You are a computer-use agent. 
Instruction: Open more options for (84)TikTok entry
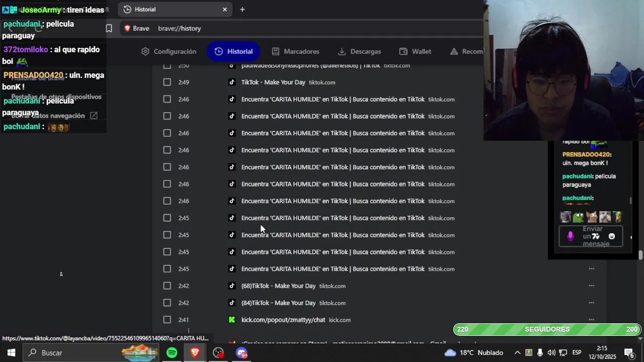tap(591, 303)
